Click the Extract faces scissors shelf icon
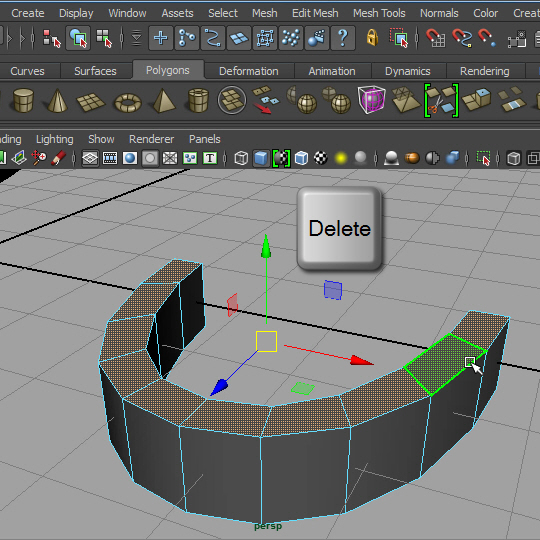The image size is (540, 540). click(x=441, y=100)
